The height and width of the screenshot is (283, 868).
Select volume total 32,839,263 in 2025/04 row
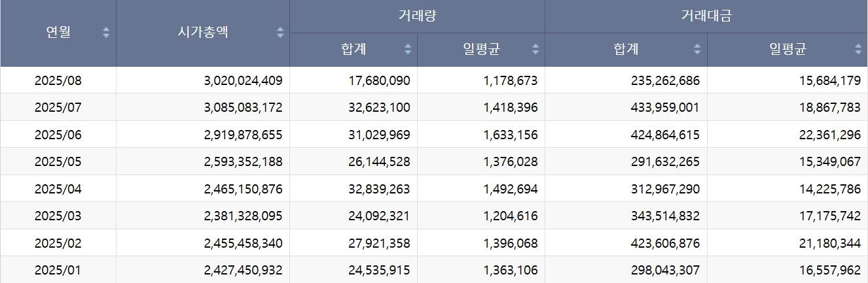tap(380, 189)
